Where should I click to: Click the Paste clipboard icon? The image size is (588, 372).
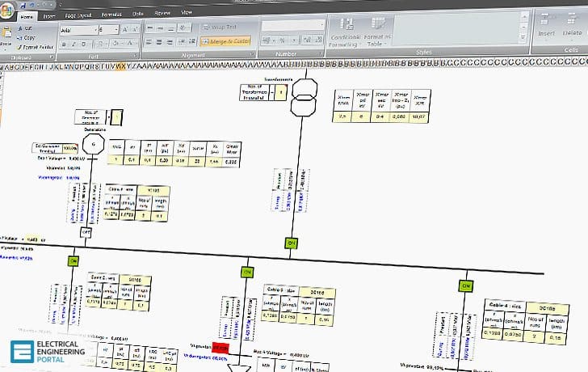(6, 33)
